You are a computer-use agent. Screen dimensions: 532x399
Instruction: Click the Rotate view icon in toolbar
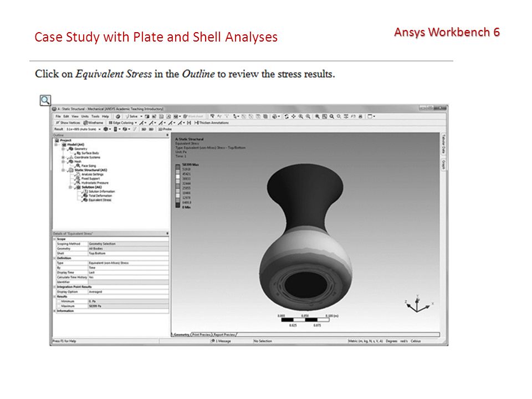click(287, 116)
